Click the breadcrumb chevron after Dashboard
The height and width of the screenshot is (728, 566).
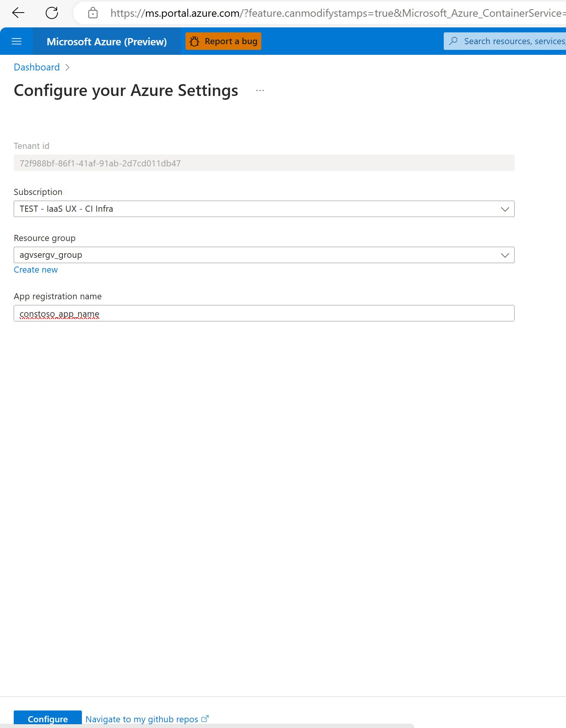(x=67, y=67)
